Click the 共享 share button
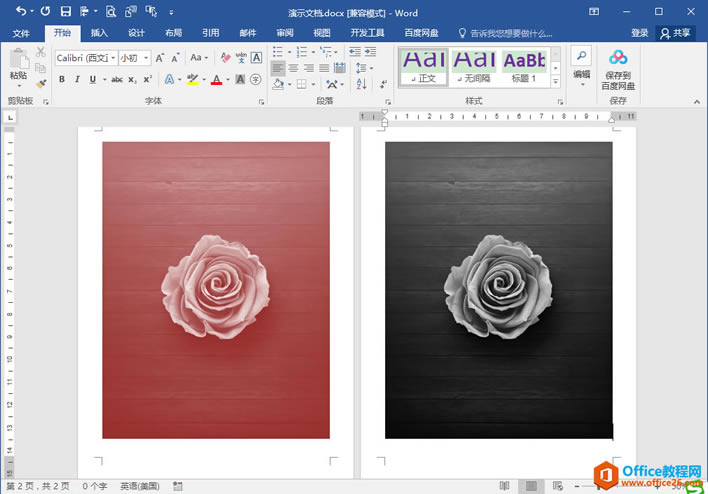Image resolution: width=708 pixels, height=494 pixels. click(x=675, y=33)
